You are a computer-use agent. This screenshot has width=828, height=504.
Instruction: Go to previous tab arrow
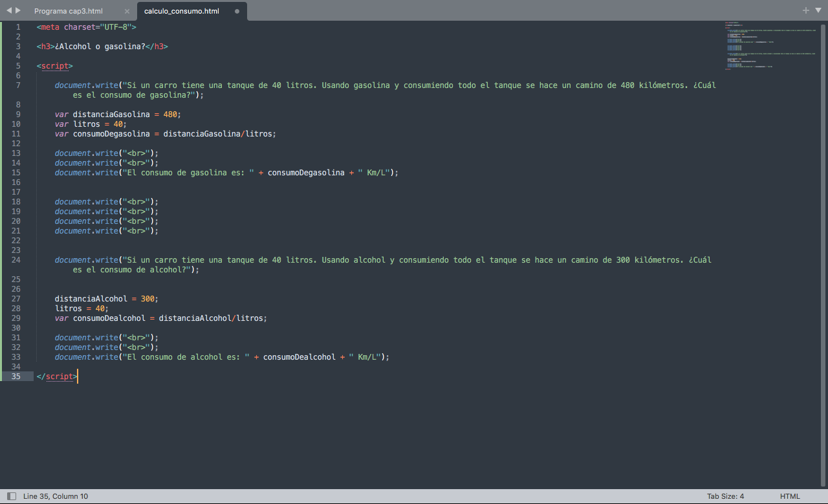9,10
